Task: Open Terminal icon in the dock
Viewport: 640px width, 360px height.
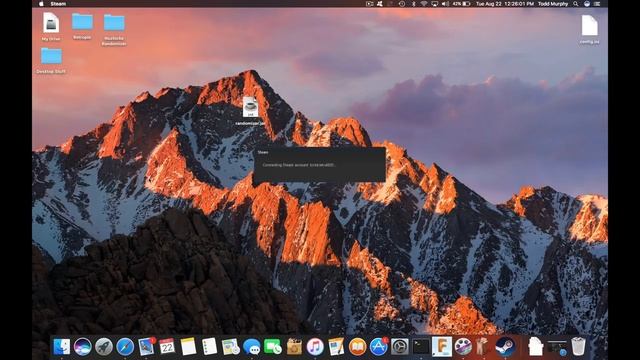Action: [421, 347]
